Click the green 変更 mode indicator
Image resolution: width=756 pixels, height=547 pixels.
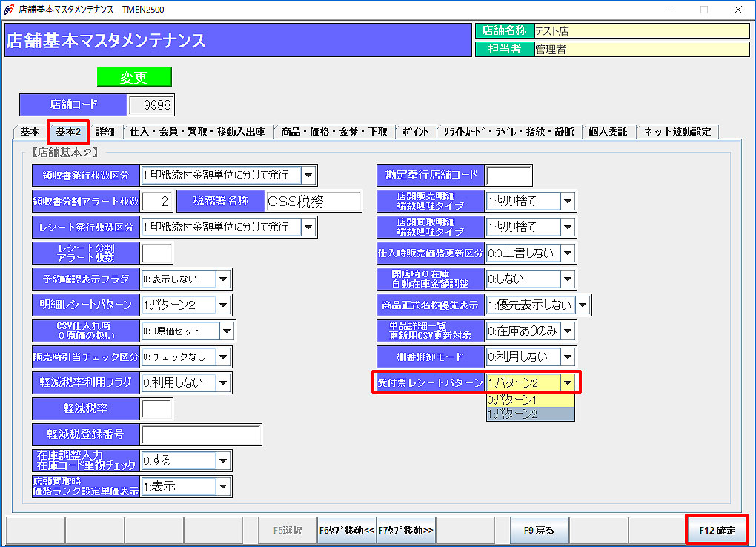pos(134,78)
